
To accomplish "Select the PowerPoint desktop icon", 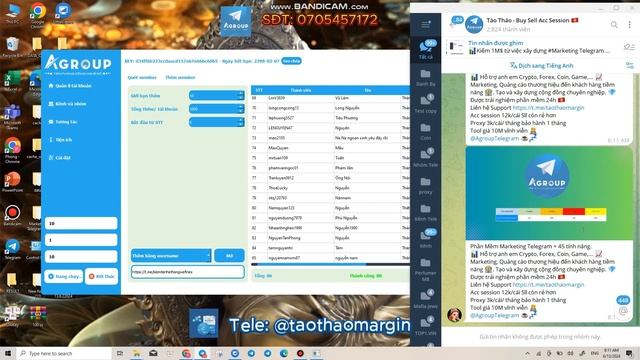I will pyautogui.click(x=12, y=182).
